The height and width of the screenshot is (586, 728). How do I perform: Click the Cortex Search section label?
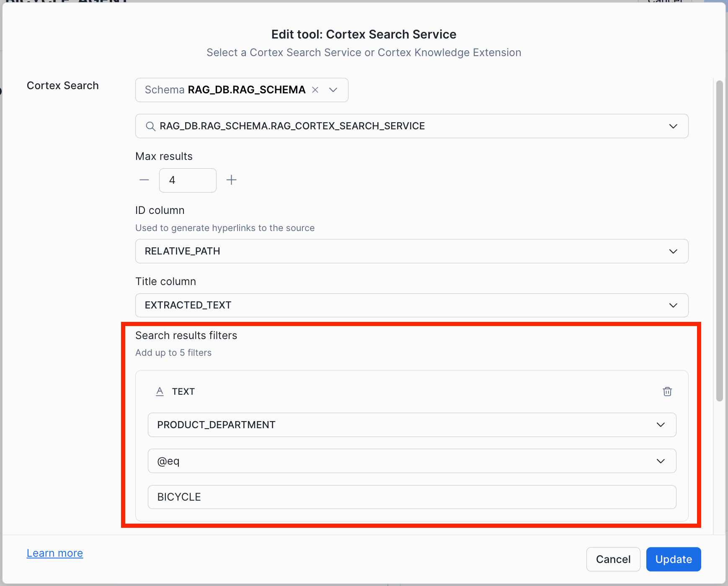63,85
